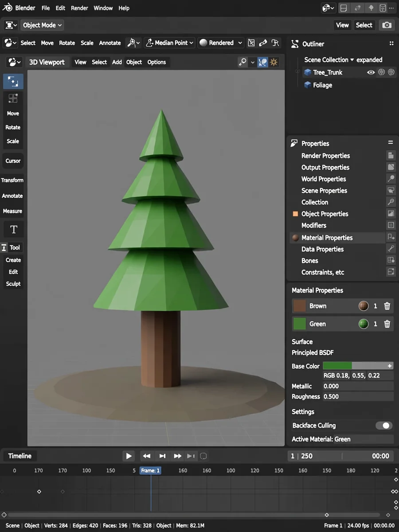Image resolution: width=399 pixels, height=532 pixels.
Task: Click the large T text tool icon
Action: [x=13, y=229]
